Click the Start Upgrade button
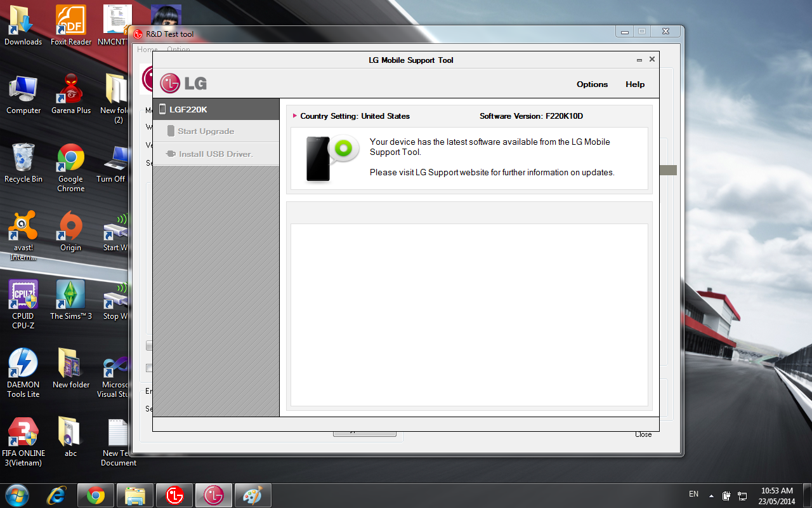 click(216, 131)
